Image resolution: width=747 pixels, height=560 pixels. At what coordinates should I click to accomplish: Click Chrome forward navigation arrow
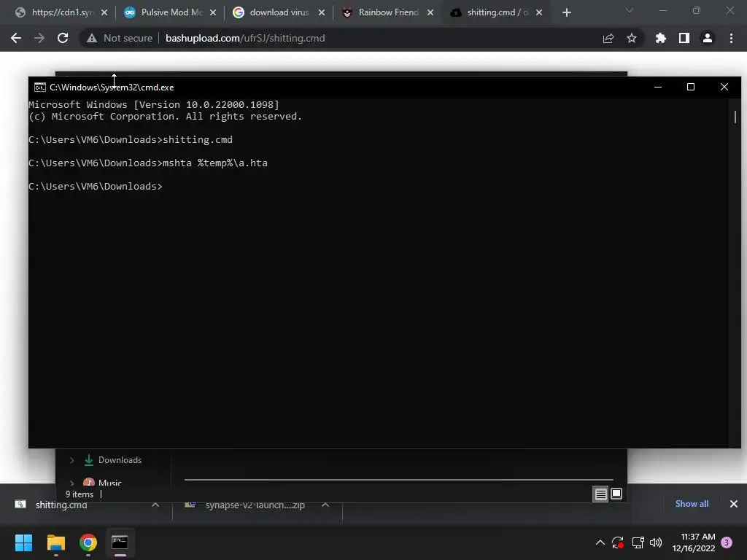pyautogui.click(x=39, y=38)
